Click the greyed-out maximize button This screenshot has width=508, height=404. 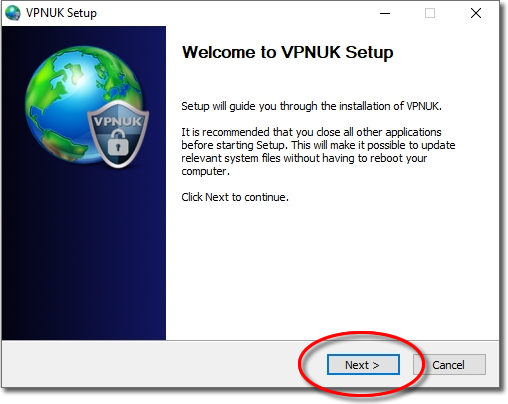pyautogui.click(x=430, y=13)
